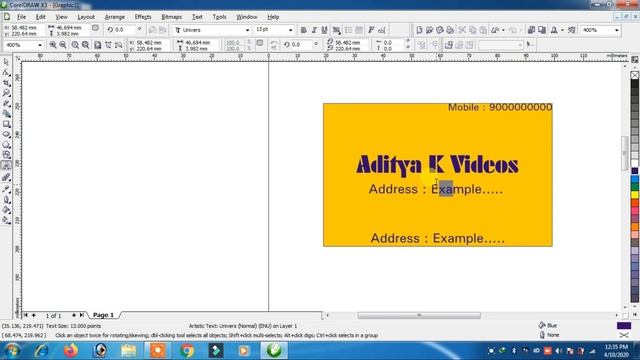Open the Bitmaps menu
640x360 pixels.
171,17
